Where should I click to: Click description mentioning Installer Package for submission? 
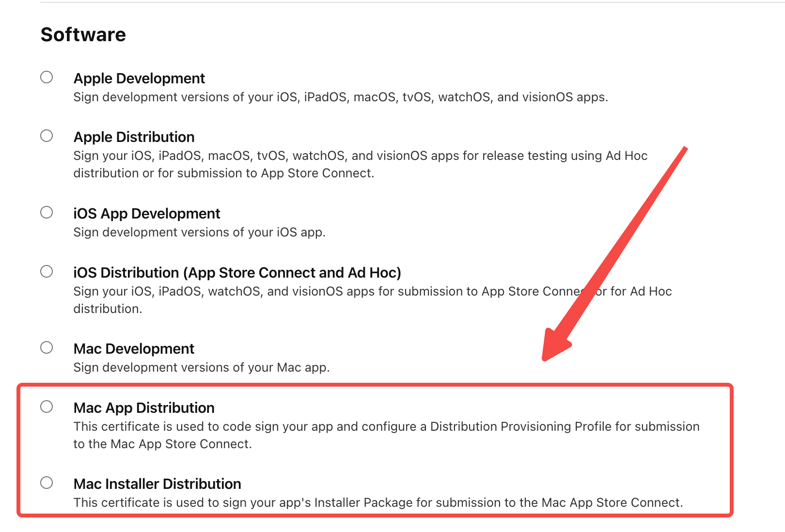pyautogui.click(x=378, y=502)
